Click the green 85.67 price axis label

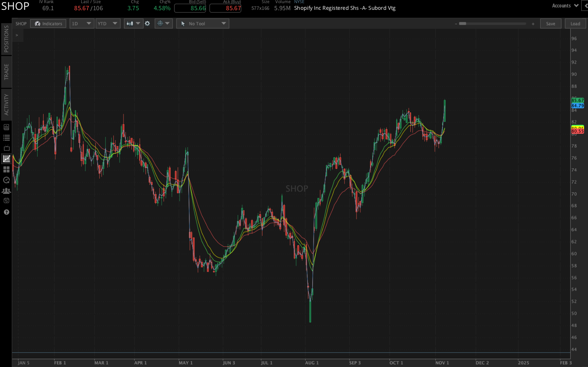(577, 100)
